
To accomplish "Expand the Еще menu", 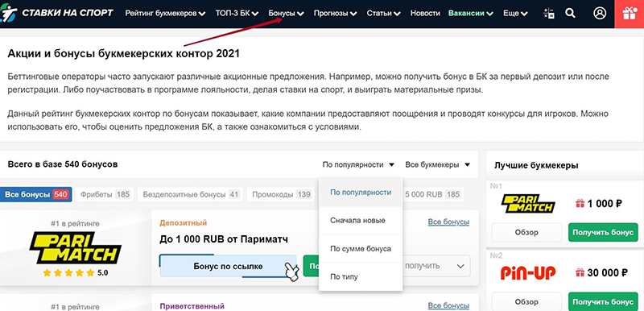I will point(515,13).
